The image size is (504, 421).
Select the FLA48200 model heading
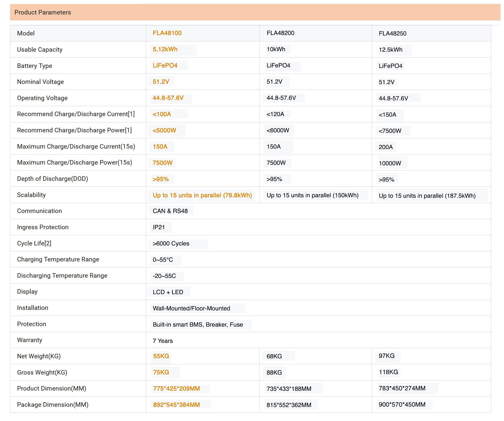[280, 33]
